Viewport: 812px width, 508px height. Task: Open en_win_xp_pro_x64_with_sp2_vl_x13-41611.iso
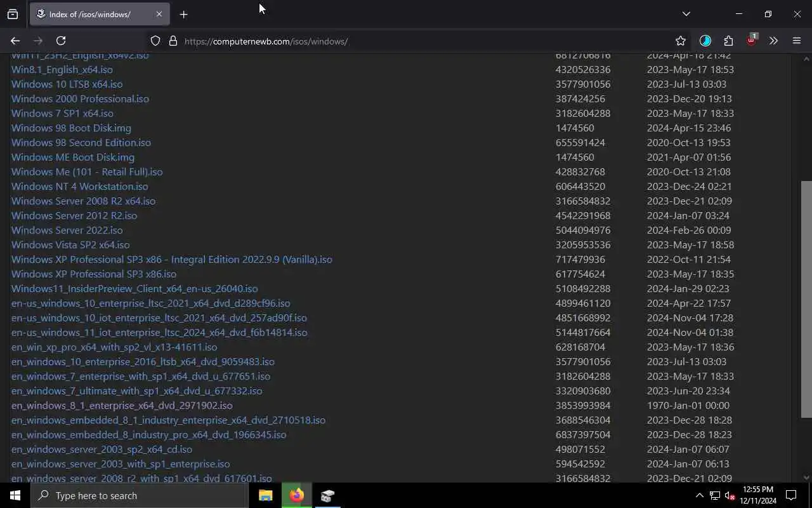114,347
